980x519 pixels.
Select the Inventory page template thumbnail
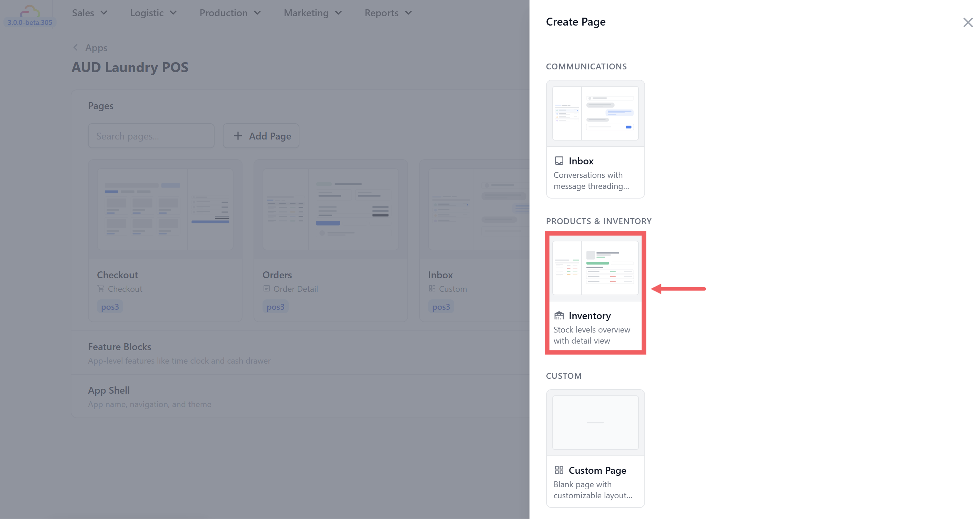(595, 268)
